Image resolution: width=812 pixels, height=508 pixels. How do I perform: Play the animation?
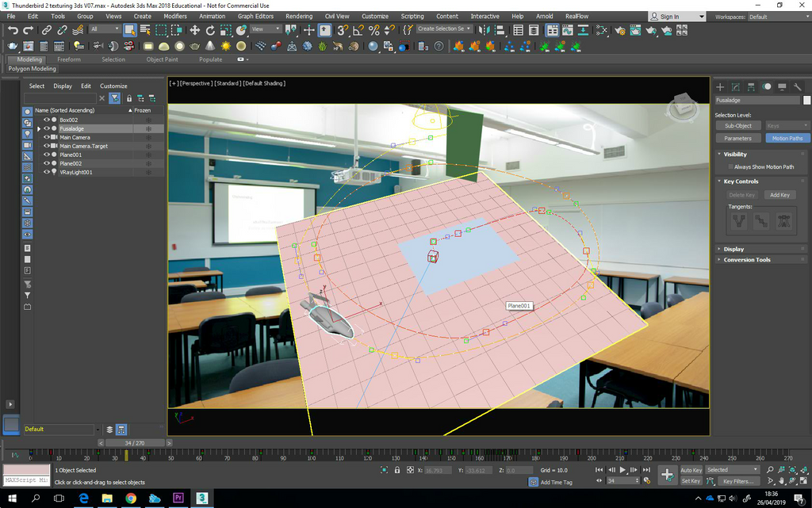coord(622,470)
